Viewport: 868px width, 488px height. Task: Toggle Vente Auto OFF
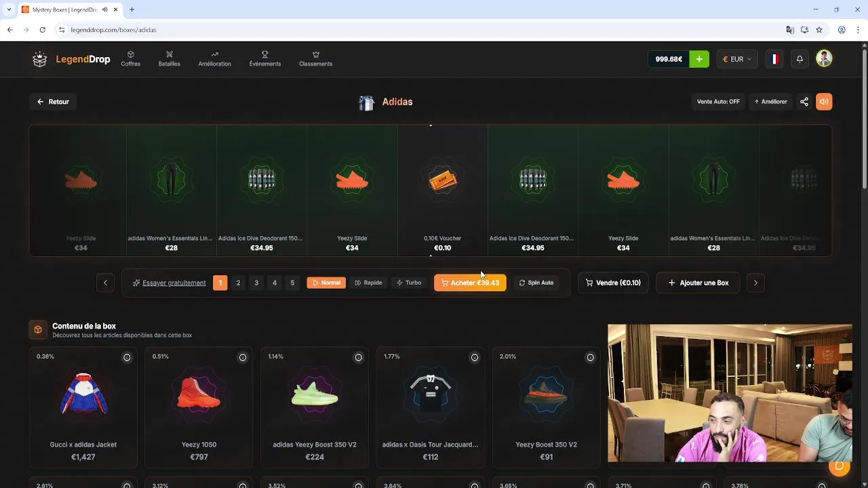[718, 102]
